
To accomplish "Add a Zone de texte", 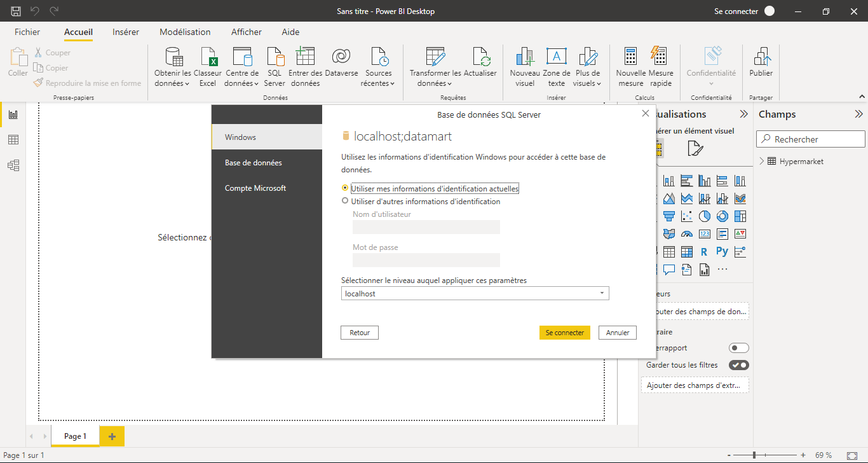I will coord(557,67).
